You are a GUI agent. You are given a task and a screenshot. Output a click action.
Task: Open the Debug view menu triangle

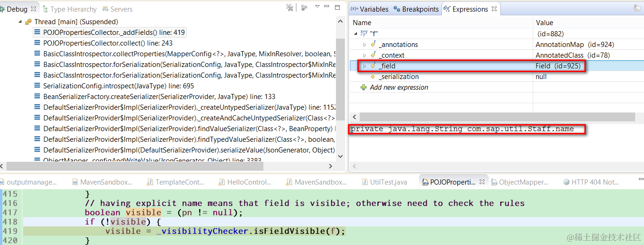[317, 7]
